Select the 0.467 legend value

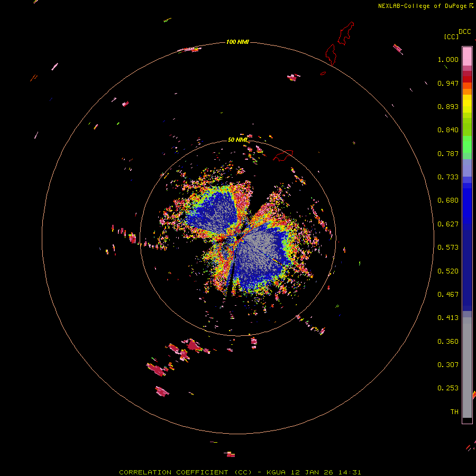[x=448, y=295]
